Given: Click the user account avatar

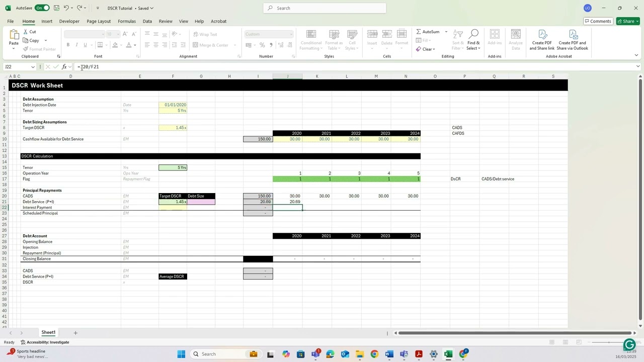Looking at the screenshot, I should (x=587, y=8).
